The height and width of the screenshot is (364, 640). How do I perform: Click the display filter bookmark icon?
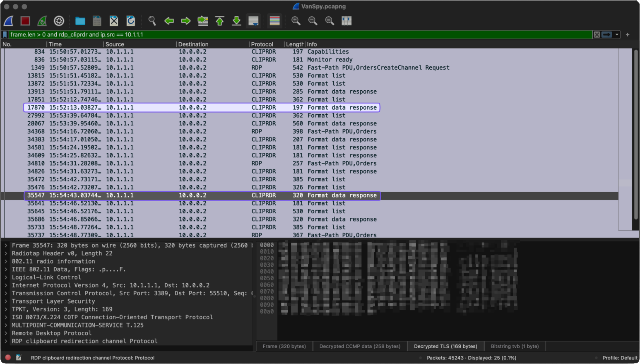point(5,35)
